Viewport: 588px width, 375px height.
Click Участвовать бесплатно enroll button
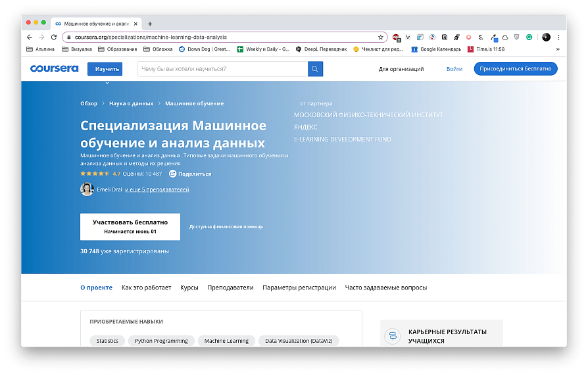(130, 227)
